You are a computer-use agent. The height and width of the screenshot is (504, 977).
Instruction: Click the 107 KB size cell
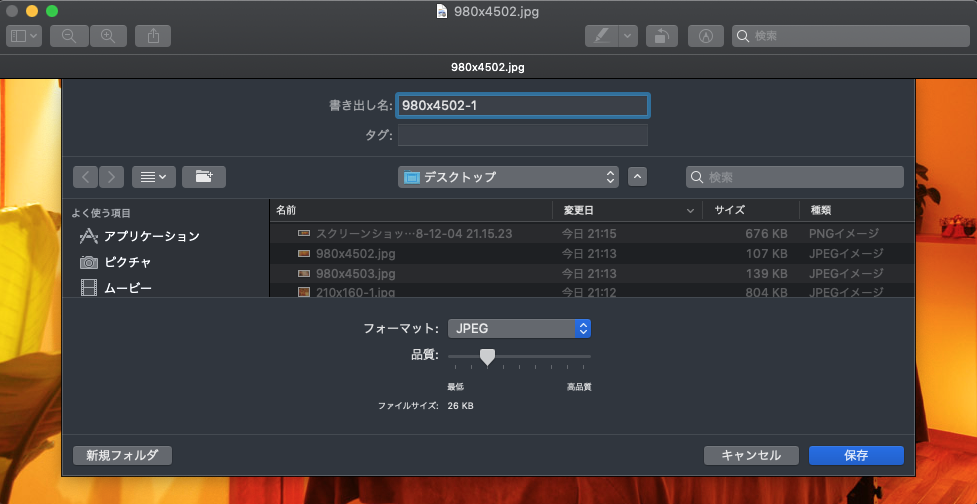pyautogui.click(x=766, y=254)
